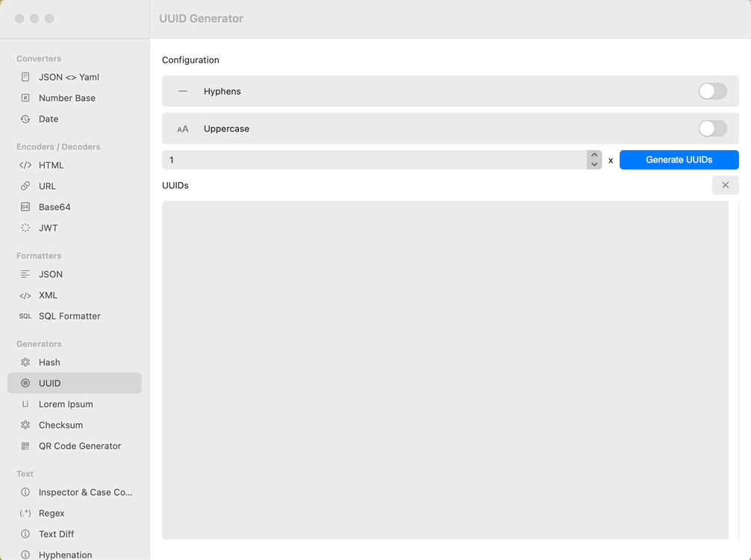Click the Inspector & Case Co... label
Viewport: 751px width, 560px height.
click(86, 492)
